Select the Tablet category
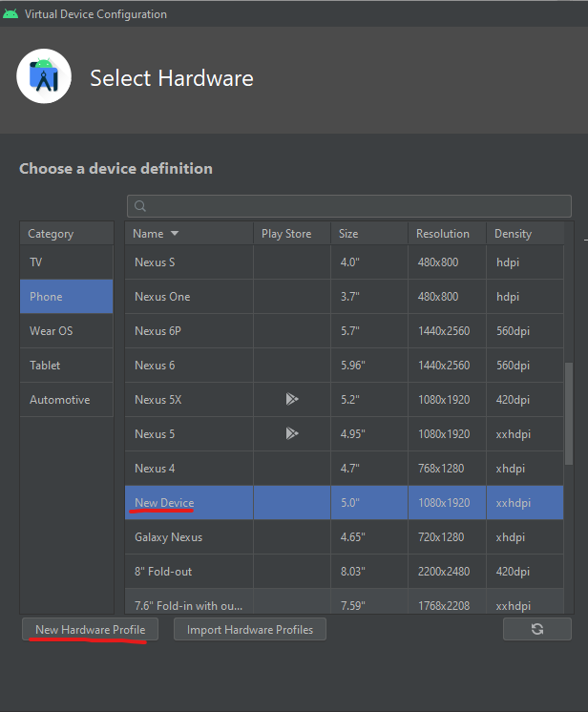 pos(67,366)
